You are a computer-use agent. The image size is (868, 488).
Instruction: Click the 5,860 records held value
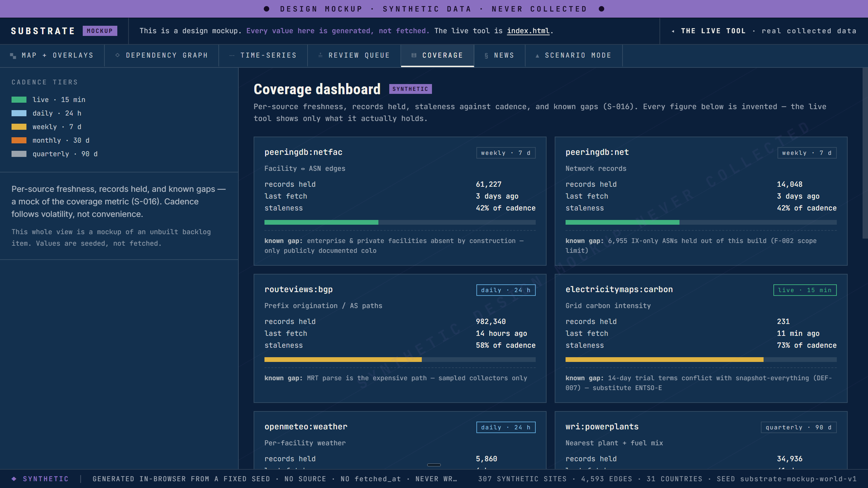point(487,459)
